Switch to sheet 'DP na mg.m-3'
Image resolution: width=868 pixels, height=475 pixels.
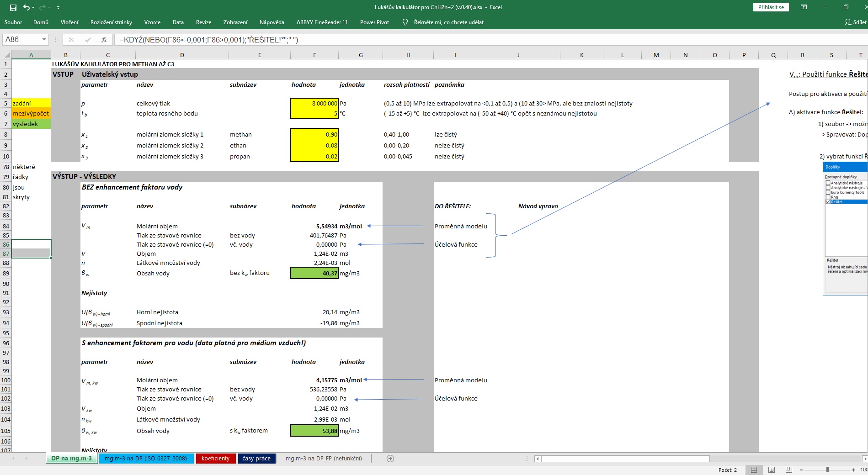tap(71, 458)
